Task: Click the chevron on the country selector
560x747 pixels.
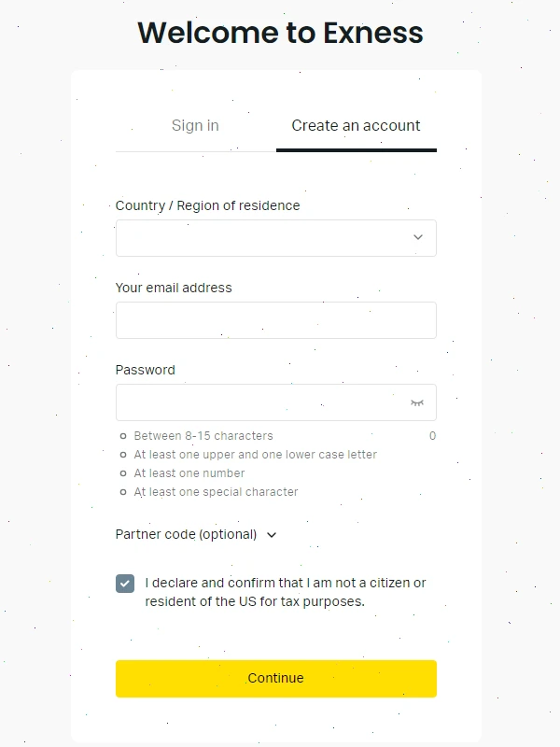Action: coord(417,237)
